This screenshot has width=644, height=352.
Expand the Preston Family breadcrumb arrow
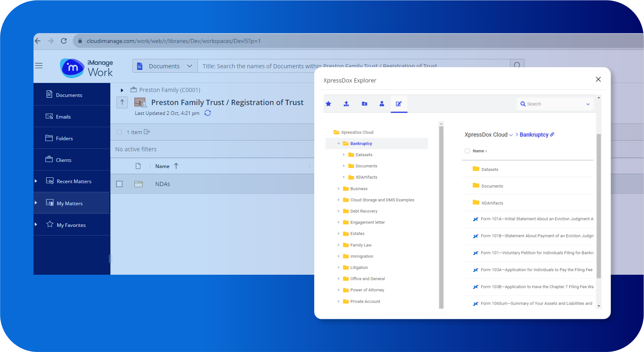tap(122, 90)
